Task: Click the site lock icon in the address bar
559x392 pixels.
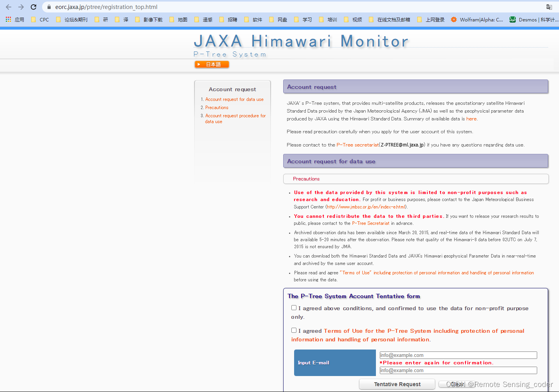Action: pyautogui.click(x=49, y=7)
